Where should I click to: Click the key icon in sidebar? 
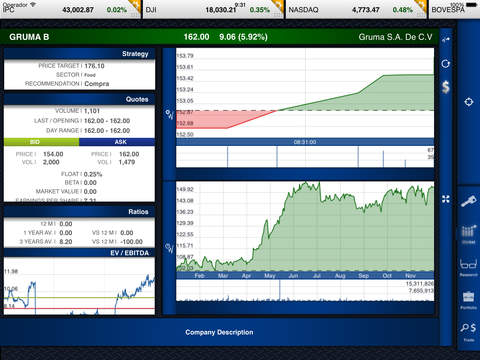469,201
